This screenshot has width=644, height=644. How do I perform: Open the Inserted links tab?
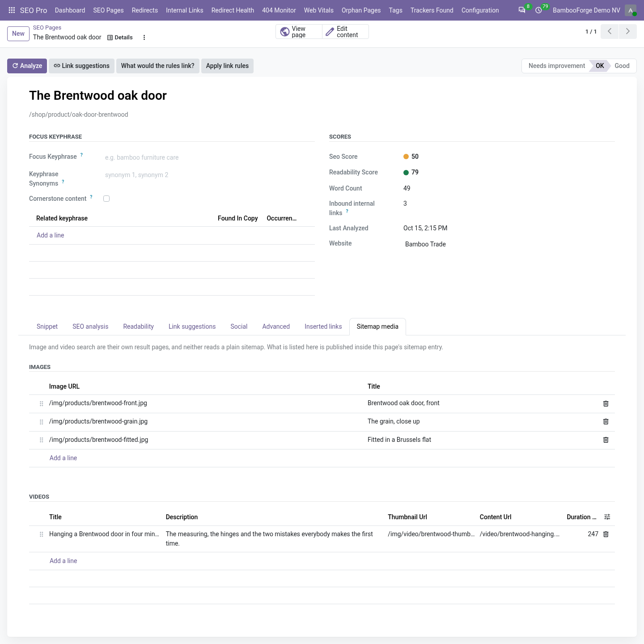pyautogui.click(x=323, y=326)
